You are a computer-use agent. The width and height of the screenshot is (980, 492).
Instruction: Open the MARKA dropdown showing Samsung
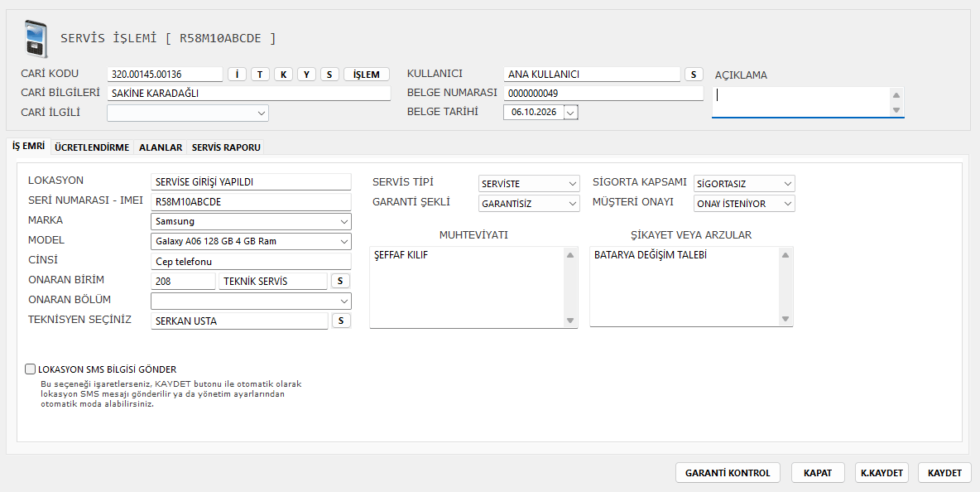coord(343,221)
